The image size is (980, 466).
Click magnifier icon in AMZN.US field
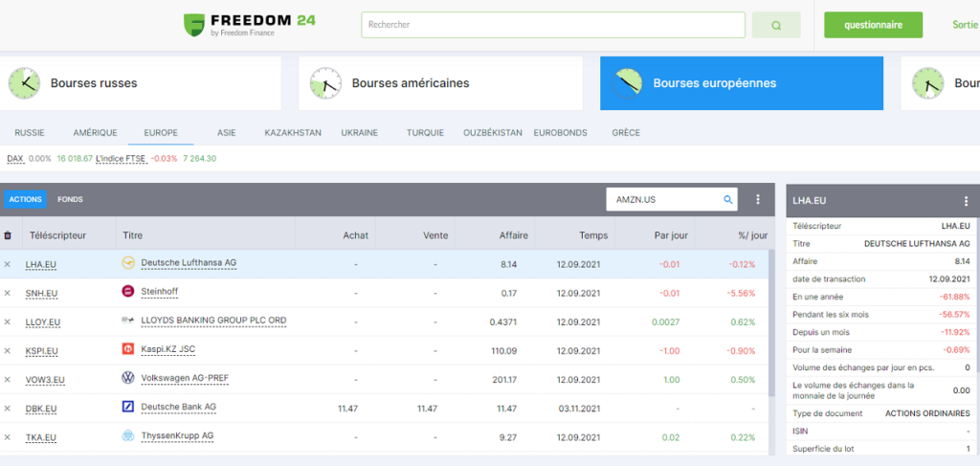[727, 200]
